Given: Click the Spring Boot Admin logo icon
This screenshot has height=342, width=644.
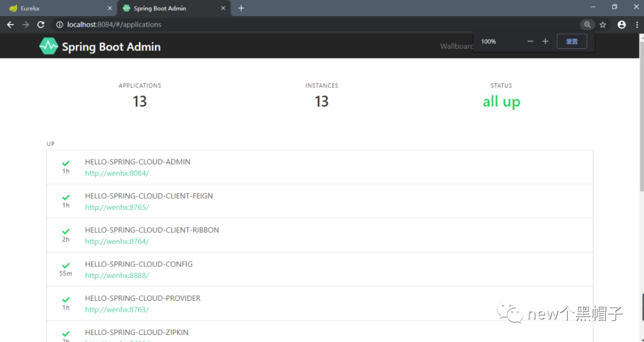Looking at the screenshot, I should click(x=48, y=46).
